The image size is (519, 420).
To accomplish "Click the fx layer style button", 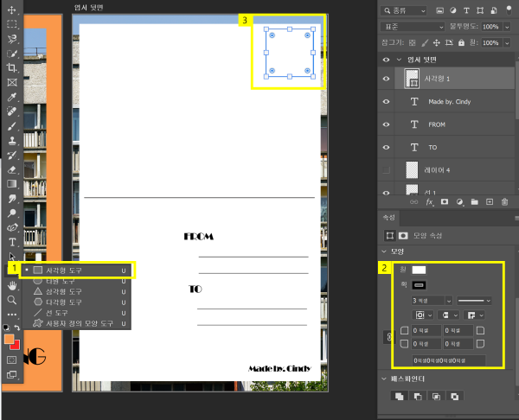I will click(x=429, y=201).
